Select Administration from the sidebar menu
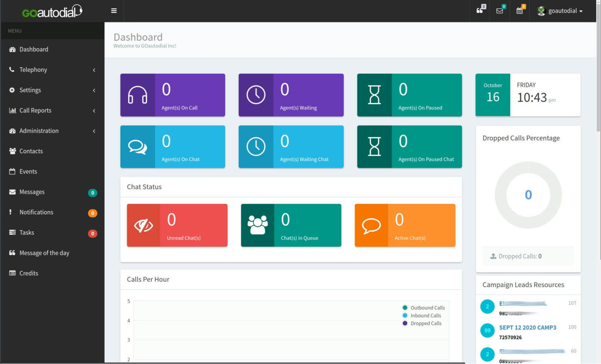The height and width of the screenshot is (364, 601). pos(39,131)
